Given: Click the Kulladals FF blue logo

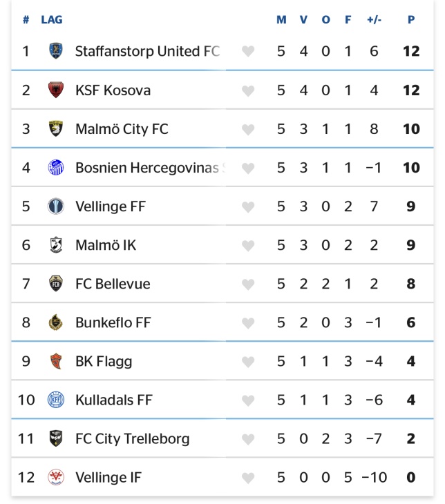Looking at the screenshot, I should click(x=56, y=400).
